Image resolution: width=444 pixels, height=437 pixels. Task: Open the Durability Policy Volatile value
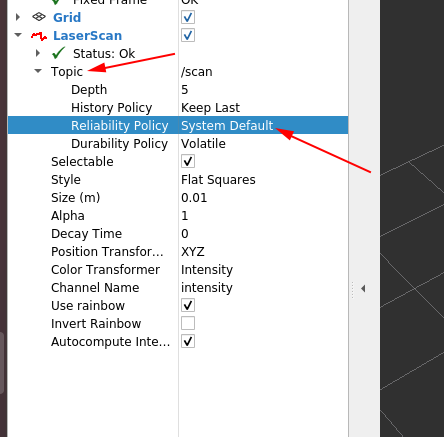tap(203, 144)
